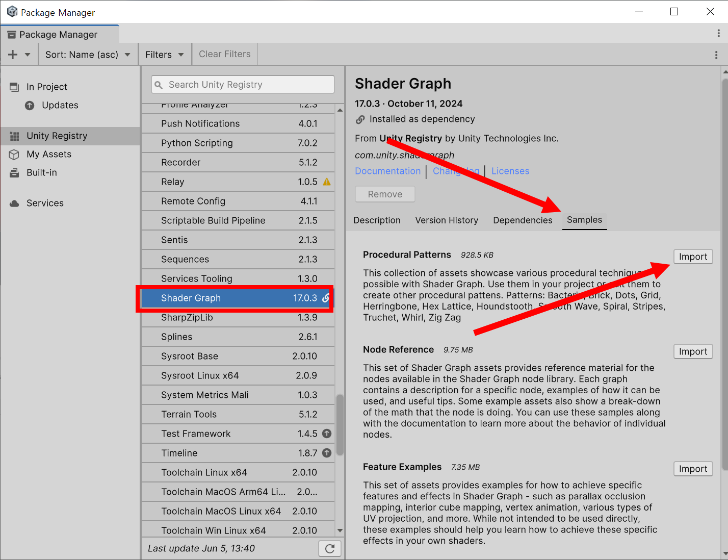
Task: Select the Terrain Tools package
Action: (x=238, y=414)
